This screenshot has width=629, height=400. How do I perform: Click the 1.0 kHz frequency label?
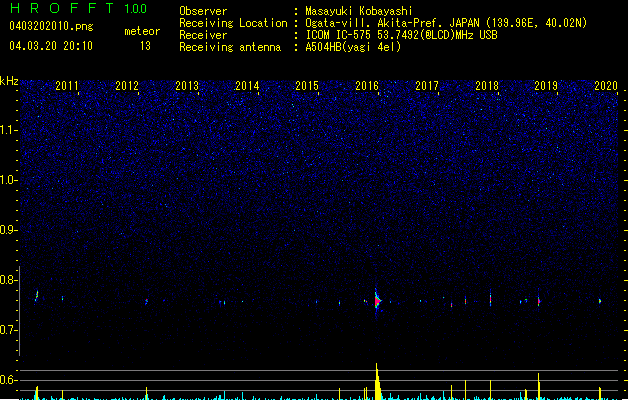(9, 180)
